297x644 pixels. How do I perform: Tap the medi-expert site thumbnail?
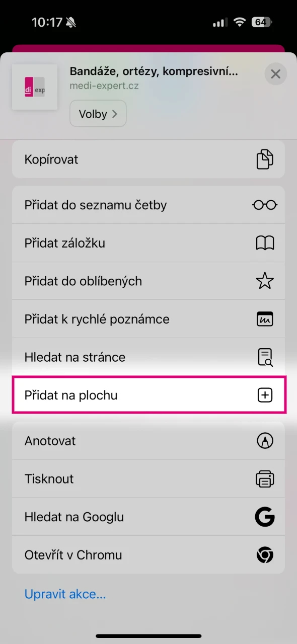point(35,87)
